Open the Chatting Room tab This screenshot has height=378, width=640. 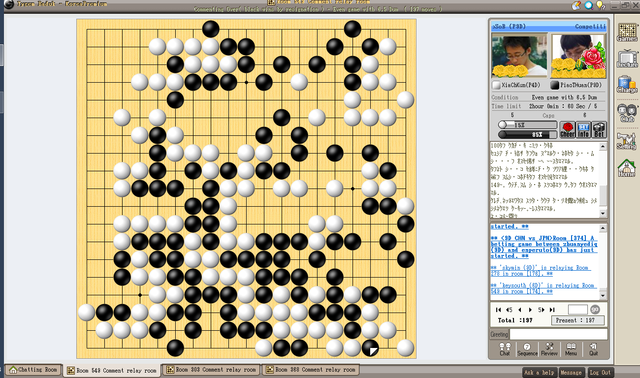33,370
